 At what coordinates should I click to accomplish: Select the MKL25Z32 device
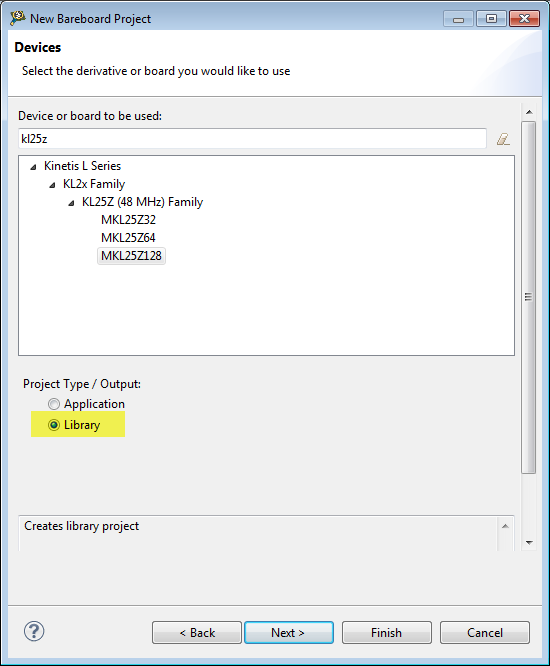point(128,220)
